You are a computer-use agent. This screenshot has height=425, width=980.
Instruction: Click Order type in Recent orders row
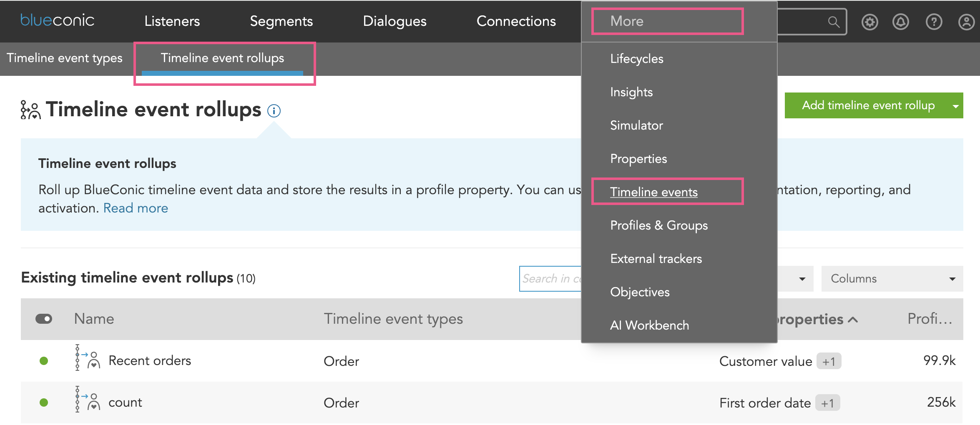341,361
